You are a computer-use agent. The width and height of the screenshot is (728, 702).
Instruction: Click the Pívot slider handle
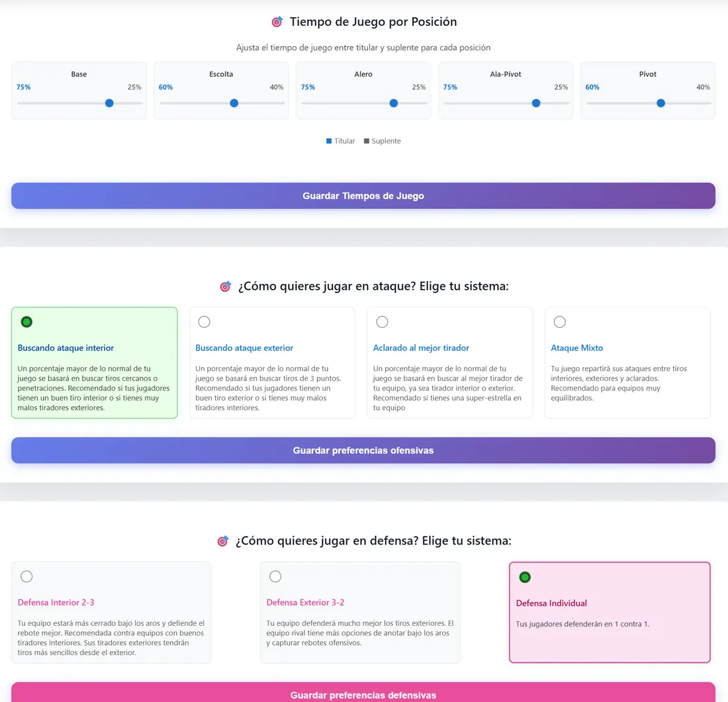coord(661,103)
